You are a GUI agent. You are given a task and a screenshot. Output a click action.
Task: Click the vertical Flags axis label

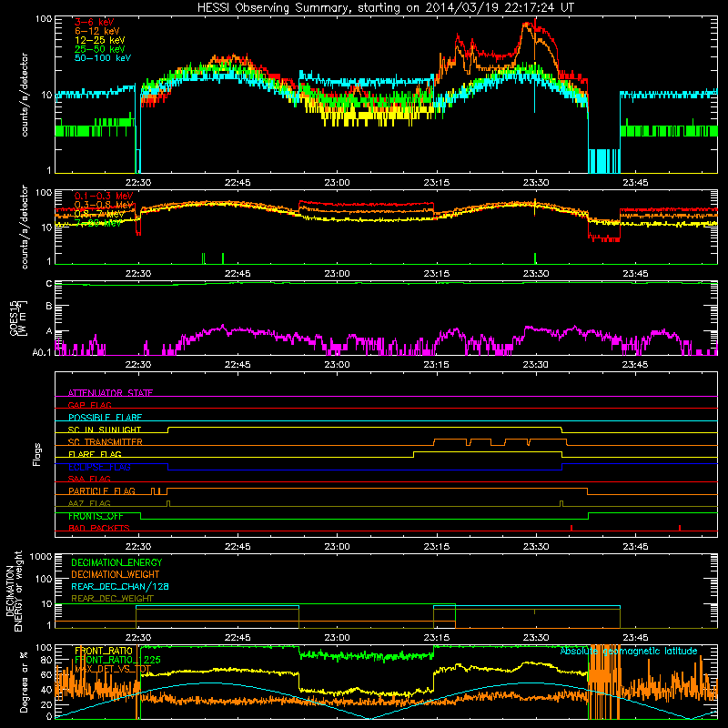(37, 454)
